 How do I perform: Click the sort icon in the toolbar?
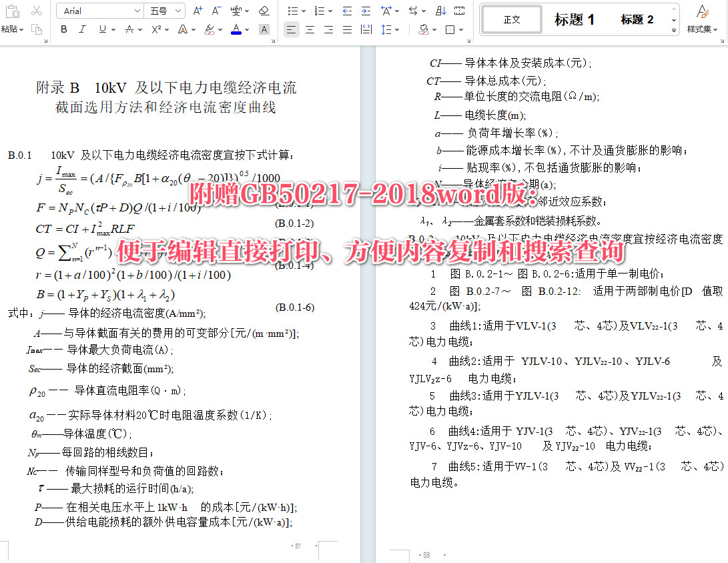pyautogui.click(x=441, y=11)
